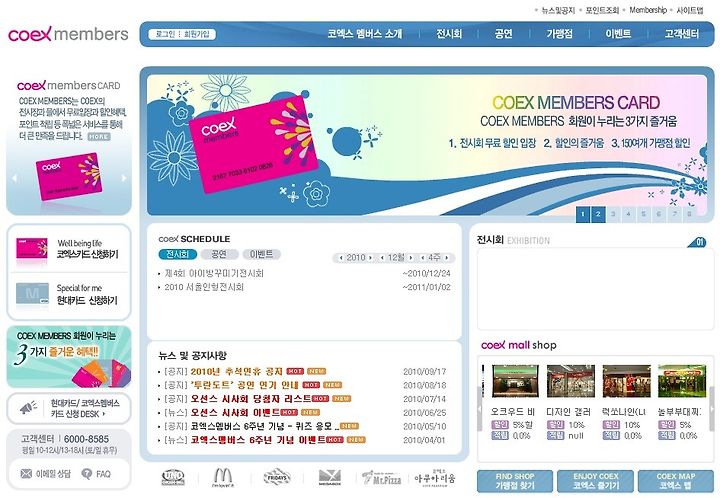Viewport: 720px width, 498px height.
Task: Go to next card with right arrow
Action: 124,178
